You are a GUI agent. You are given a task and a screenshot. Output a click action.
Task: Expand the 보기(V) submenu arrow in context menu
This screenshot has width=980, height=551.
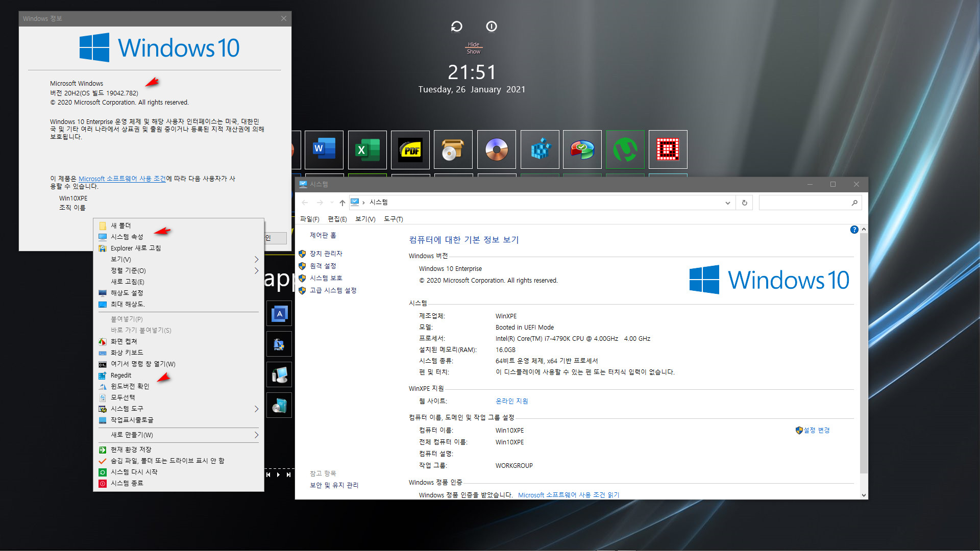[256, 259]
